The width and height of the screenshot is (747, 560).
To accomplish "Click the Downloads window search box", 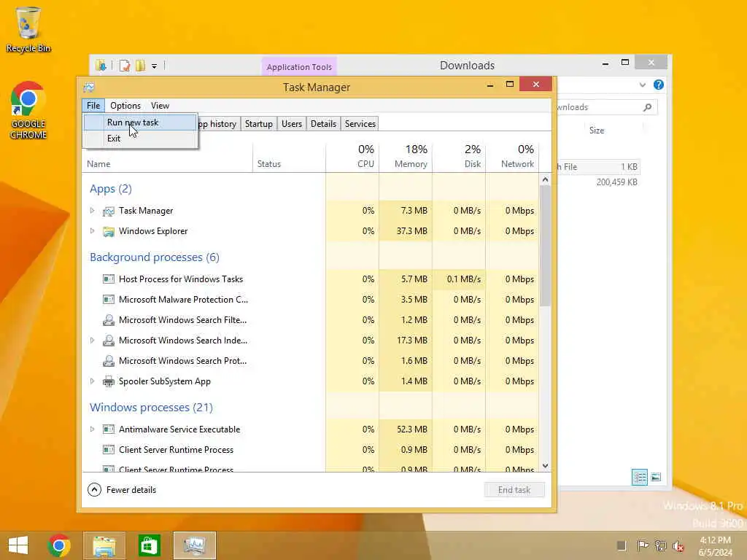I will pos(606,108).
